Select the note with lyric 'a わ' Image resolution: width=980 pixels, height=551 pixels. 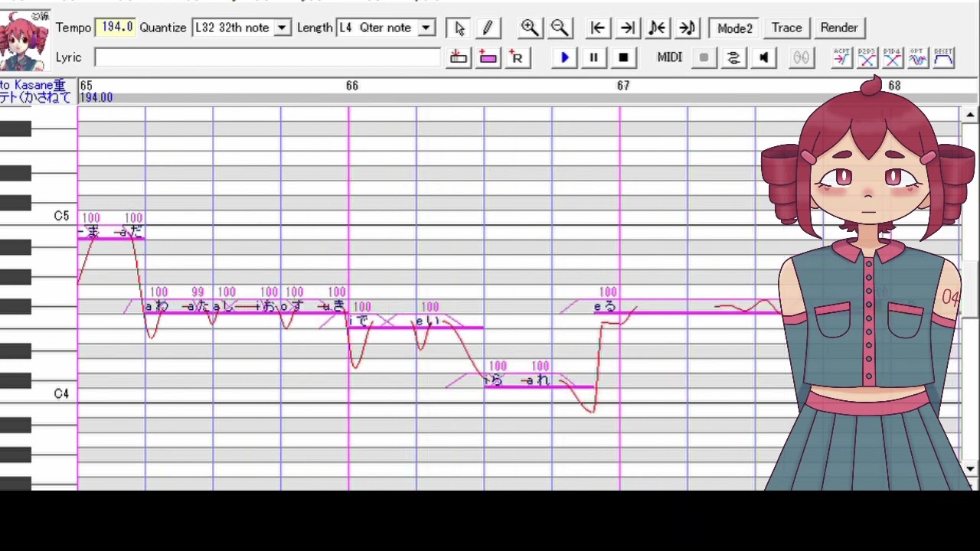click(x=162, y=307)
